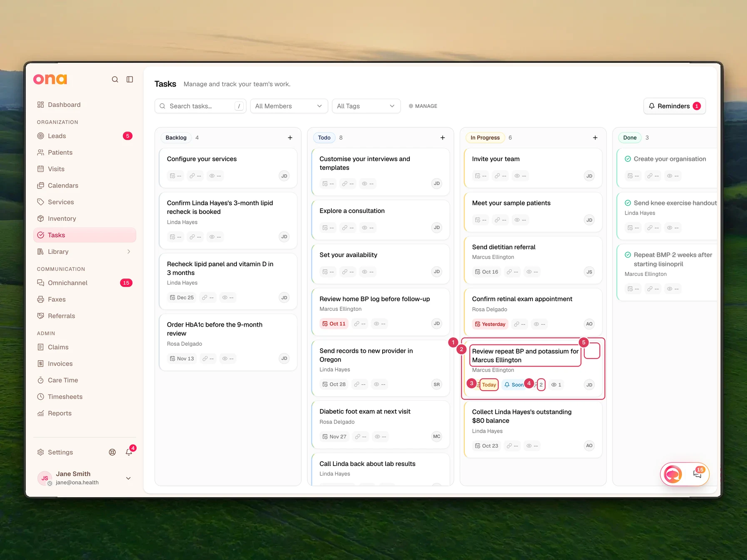Add a task to In Progress column
This screenshot has height=560, width=747.
click(595, 138)
